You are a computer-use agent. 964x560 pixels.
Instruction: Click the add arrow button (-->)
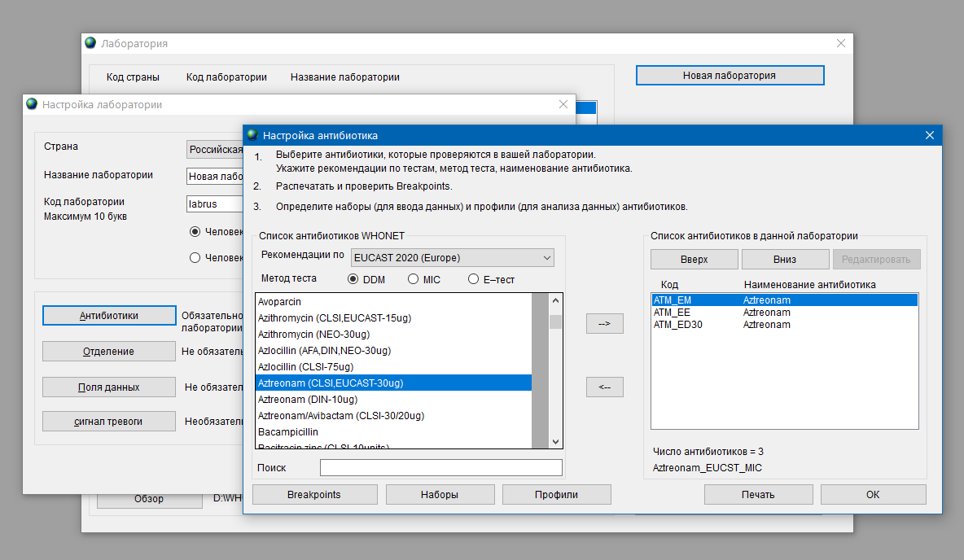pyautogui.click(x=604, y=323)
